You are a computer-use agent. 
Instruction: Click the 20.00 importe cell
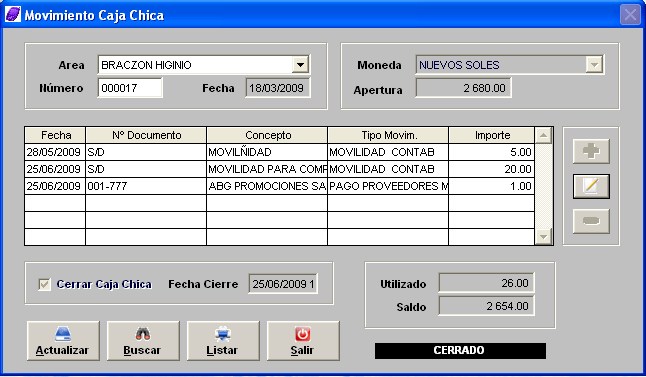492,169
